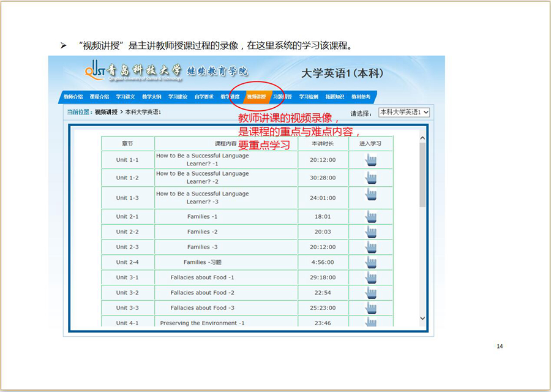Open Unit 2-4 exercises via hand icon
This screenshot has width=551, height=392.
pos(370,262)
